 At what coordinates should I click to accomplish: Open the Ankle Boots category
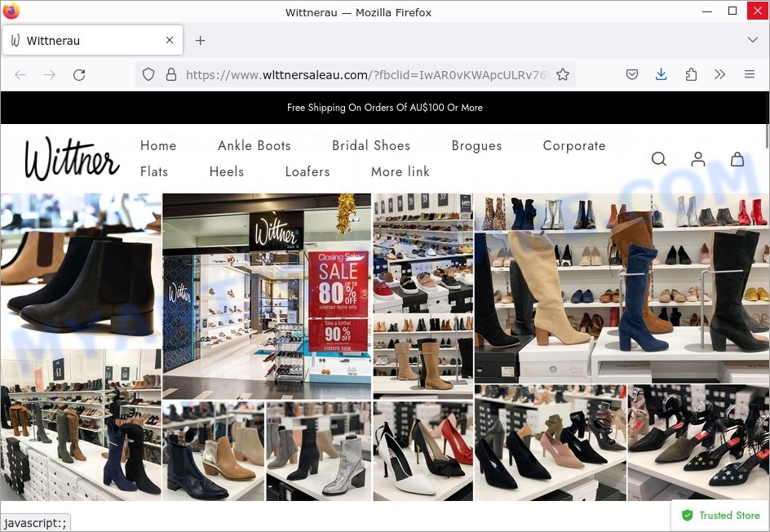254,146
